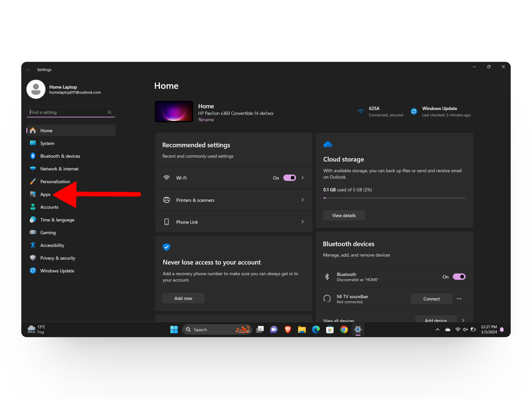Open Printers & scanners chevron
The height and width of the screenshot is (399, 532).
point(303,200)
